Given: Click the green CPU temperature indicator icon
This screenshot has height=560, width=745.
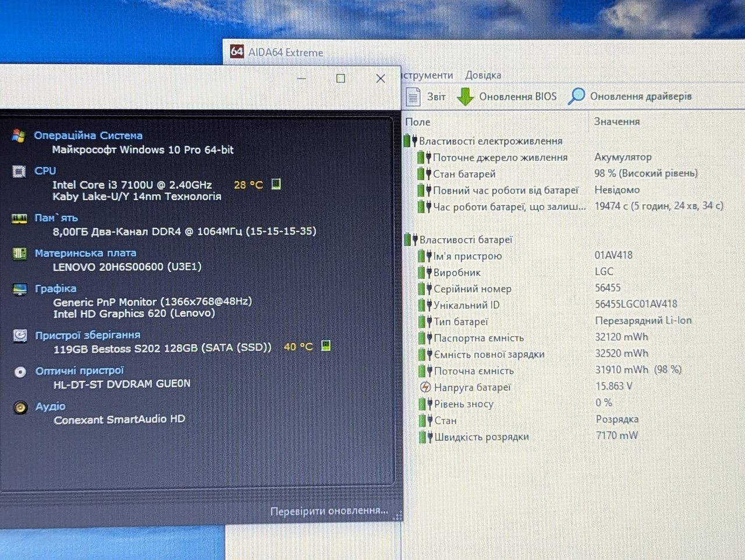Looking at the screenshot, I should [x=276, y=184].
